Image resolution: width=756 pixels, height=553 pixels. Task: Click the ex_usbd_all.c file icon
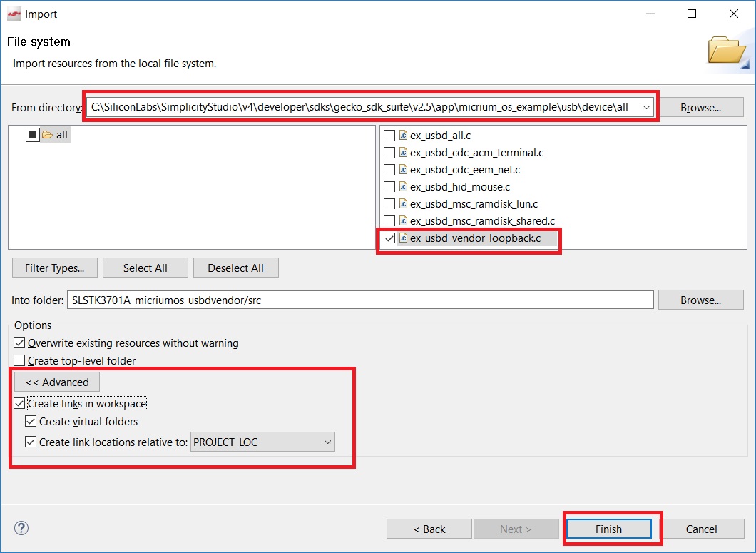tap(403, 135)
